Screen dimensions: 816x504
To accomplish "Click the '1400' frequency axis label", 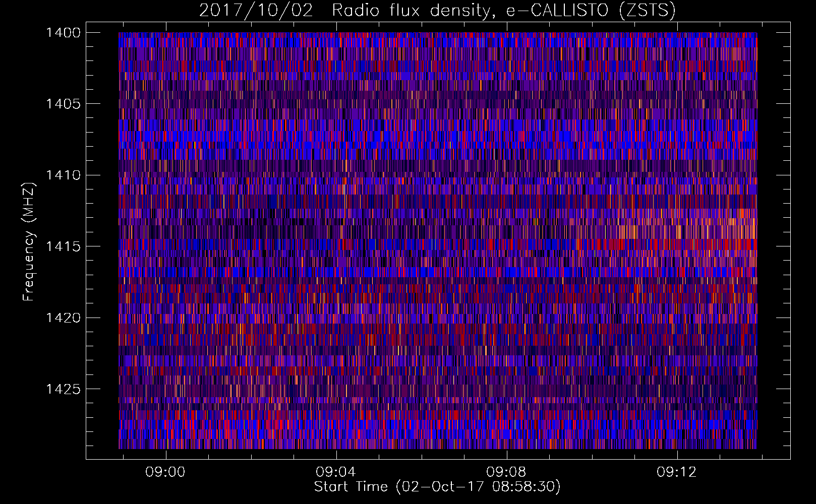I will click(x=63, y=33).
